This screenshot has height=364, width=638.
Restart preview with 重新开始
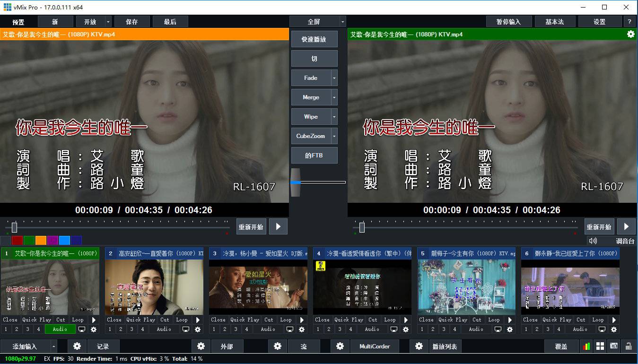click(251, 227)
